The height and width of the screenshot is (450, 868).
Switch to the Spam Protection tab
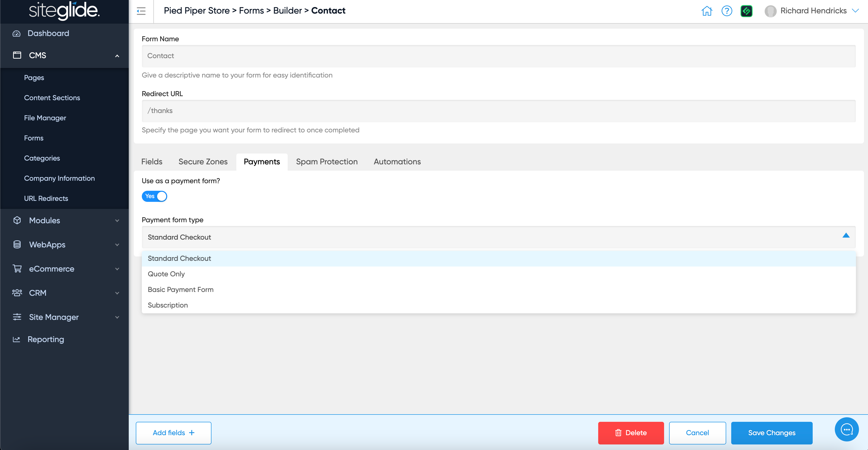point(327,162)
